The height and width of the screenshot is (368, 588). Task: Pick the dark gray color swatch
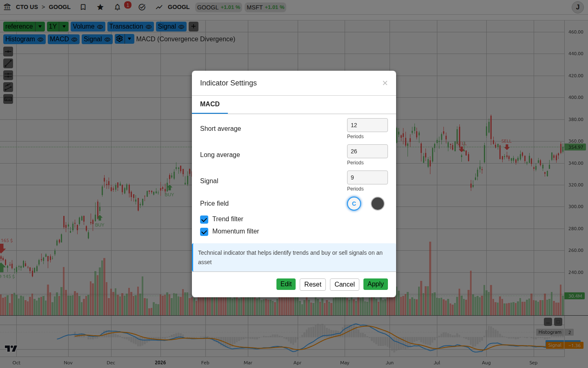tap(378, 204)
